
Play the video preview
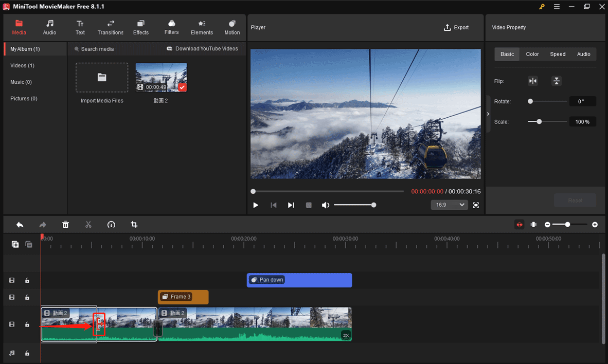(256, 205)
